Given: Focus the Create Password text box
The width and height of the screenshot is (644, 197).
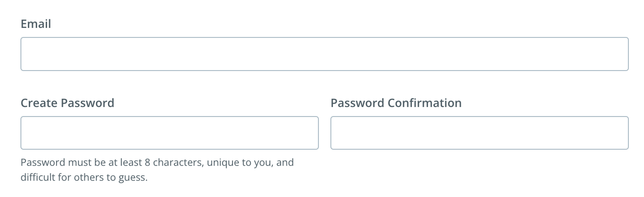Looking at the screenshot, I should 169,133.
